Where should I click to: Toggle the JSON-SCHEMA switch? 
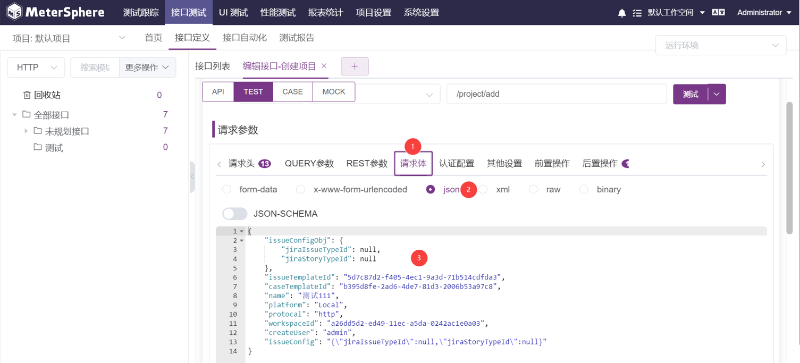[235, 213]
